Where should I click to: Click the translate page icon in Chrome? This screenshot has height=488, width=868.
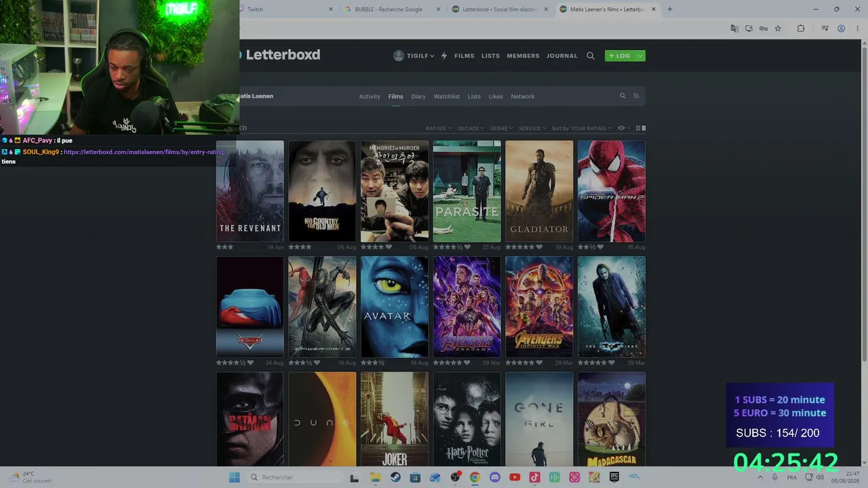click(x=734, y=28)
